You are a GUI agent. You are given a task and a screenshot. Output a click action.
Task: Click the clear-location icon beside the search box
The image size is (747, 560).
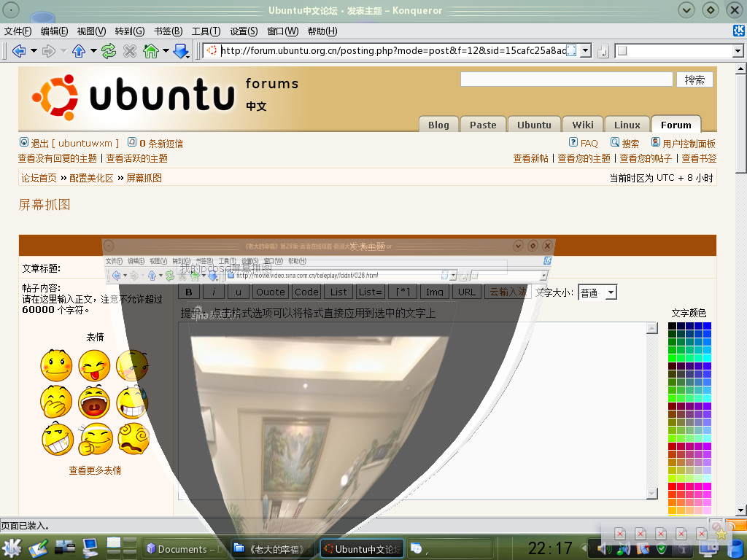click(x=603, y=50)
